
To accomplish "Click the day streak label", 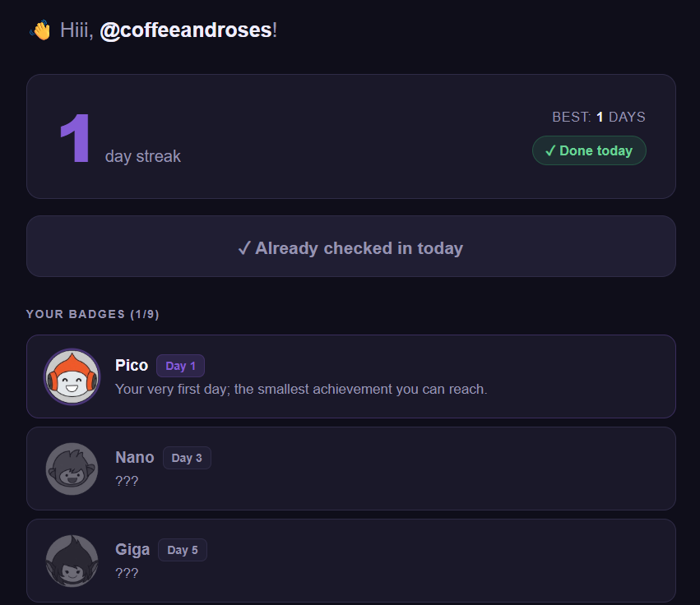I will 143,156.
